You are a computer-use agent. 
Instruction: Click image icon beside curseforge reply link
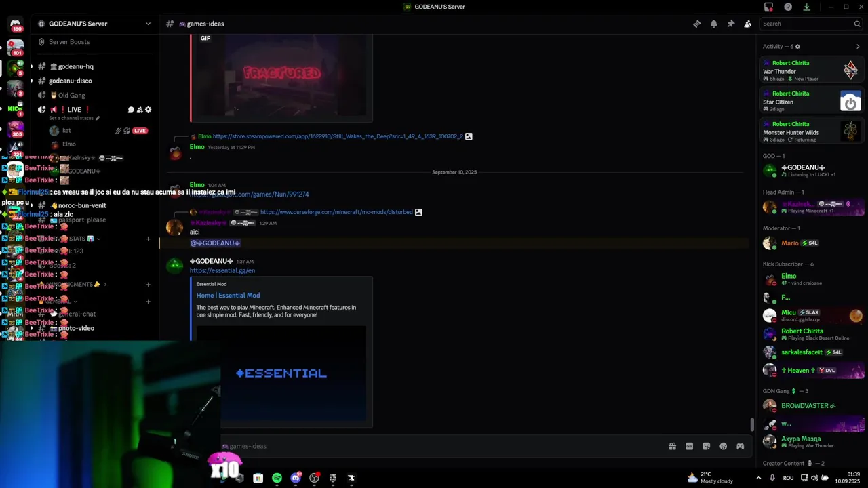(x=418, y=212)
